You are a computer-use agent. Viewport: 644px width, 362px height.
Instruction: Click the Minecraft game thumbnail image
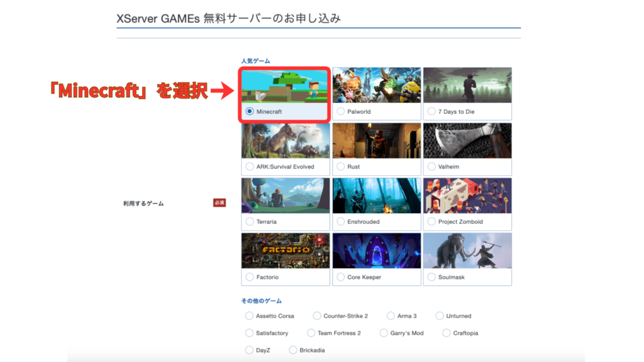click(285, 85)
